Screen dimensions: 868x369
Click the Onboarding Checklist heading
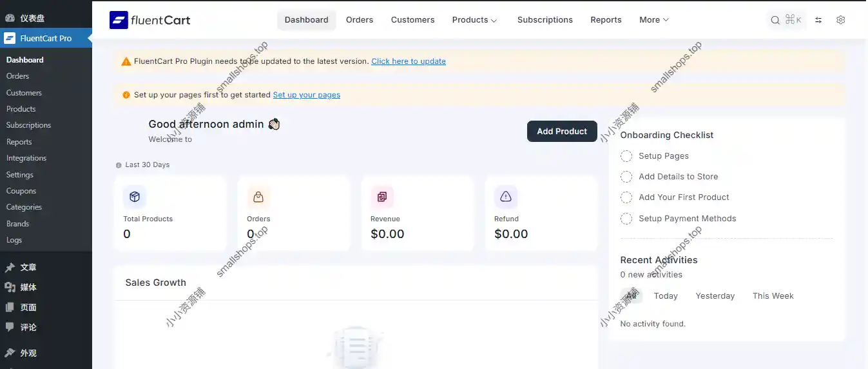(x=667, y=135)
